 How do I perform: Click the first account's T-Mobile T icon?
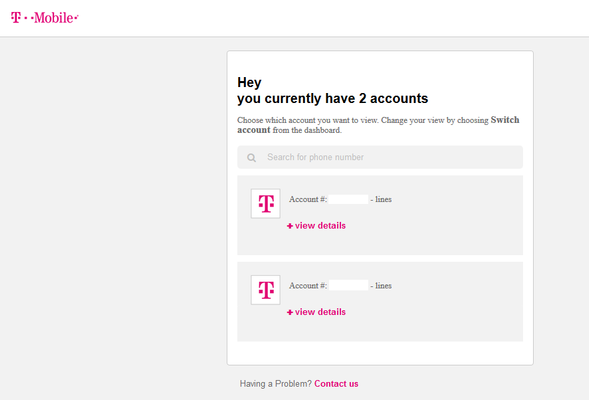[x=266, y=204]
